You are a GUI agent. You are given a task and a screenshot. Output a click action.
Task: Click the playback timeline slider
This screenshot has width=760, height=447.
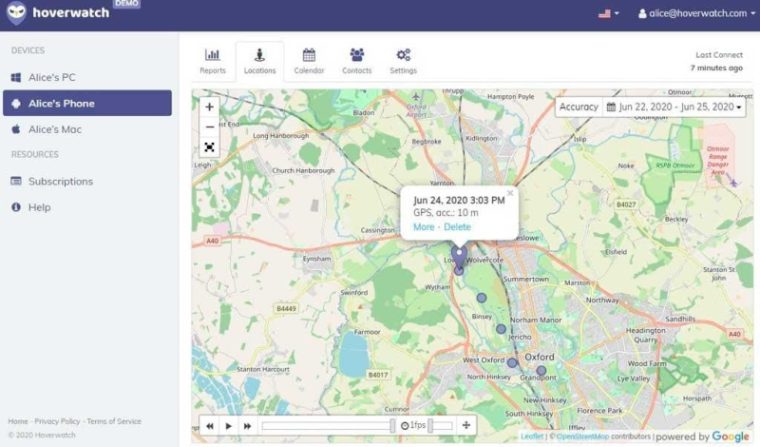pyautogui.click(x=328, y=426)
